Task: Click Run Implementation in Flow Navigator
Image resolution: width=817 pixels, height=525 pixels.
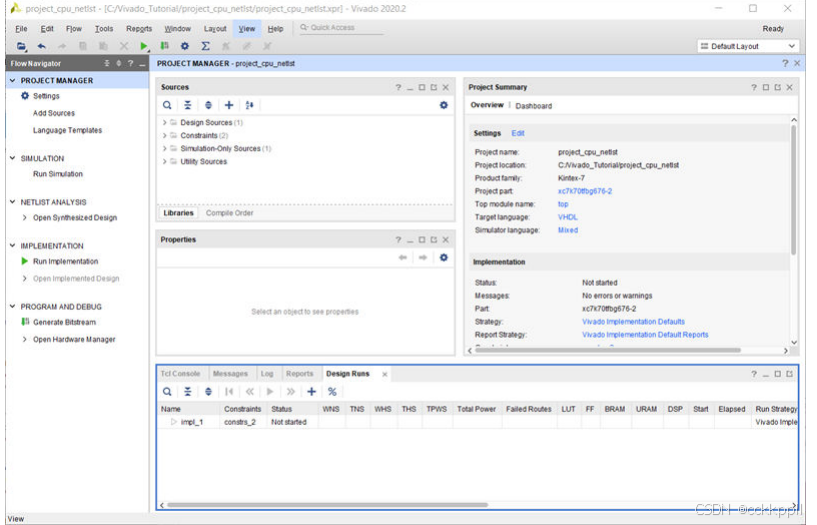Action: (66, 261)
